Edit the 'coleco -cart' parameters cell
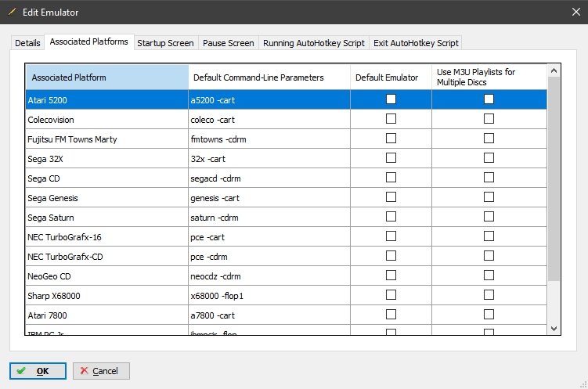Screen dimensions: 588x389 (x=269, y=120)
